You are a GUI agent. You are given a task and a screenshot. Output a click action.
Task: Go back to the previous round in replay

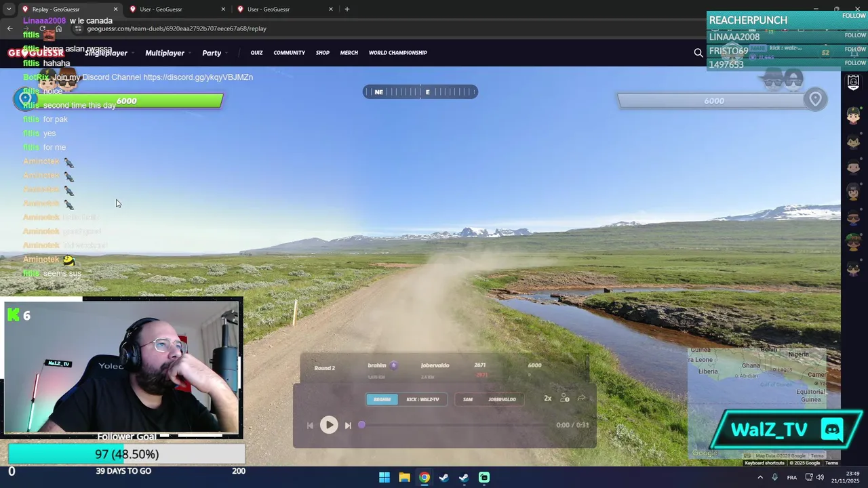tap(310, 426)
